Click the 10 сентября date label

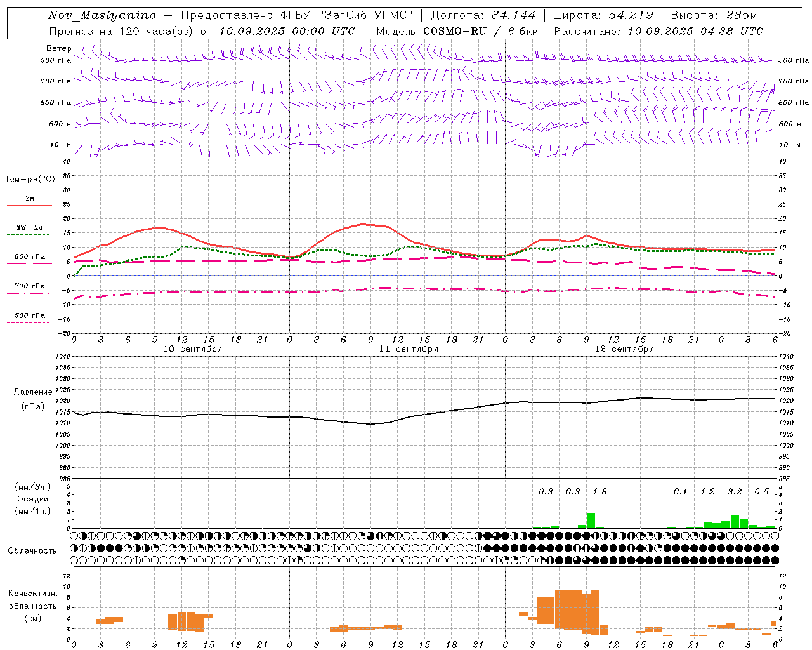pos(193,349)
